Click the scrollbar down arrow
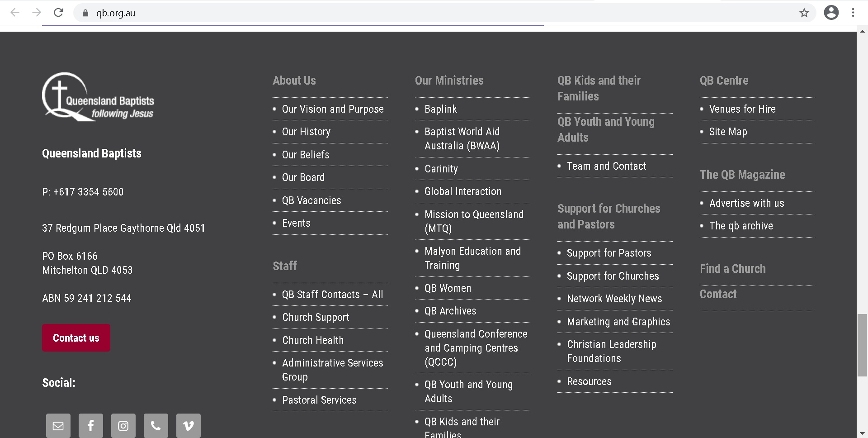Screen dimensions: 868x438 click(x=862, y=433)
